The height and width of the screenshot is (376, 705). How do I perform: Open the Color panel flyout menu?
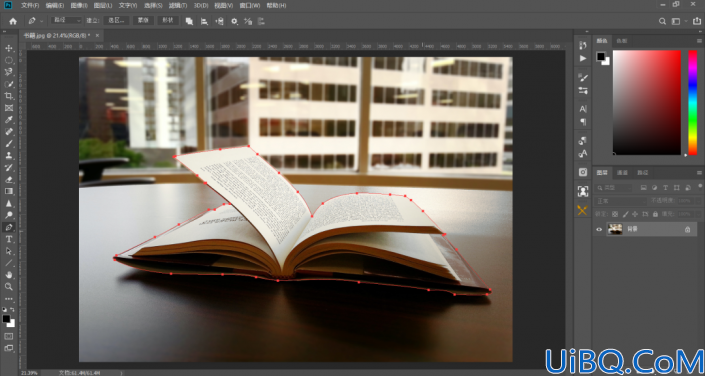pyautogui.click(x=699, y=41)
